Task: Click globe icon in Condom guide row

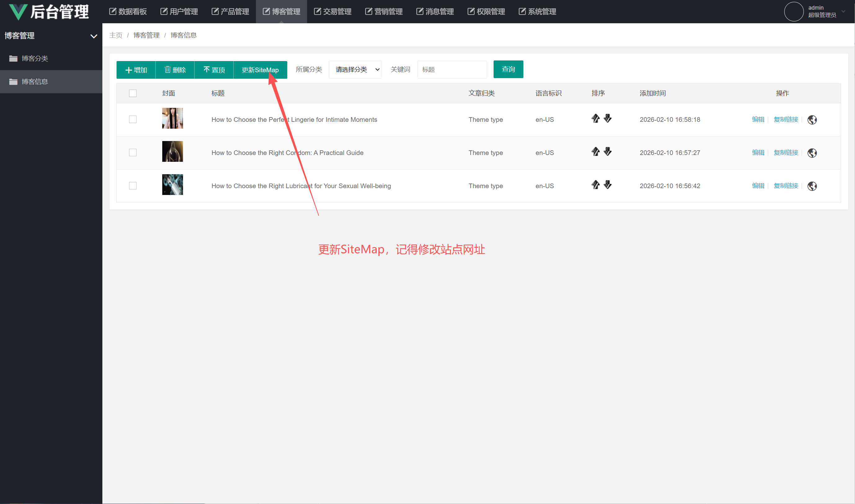Action: point(812,153)
